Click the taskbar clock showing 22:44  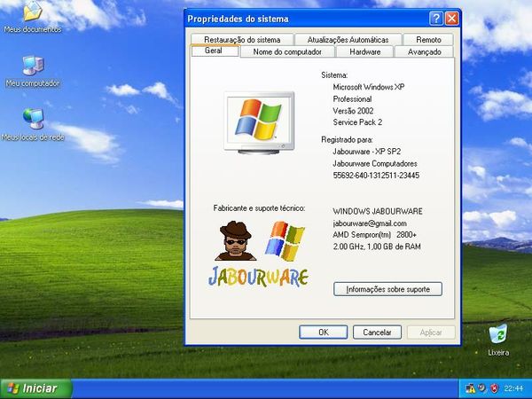[x=513, y=388]
